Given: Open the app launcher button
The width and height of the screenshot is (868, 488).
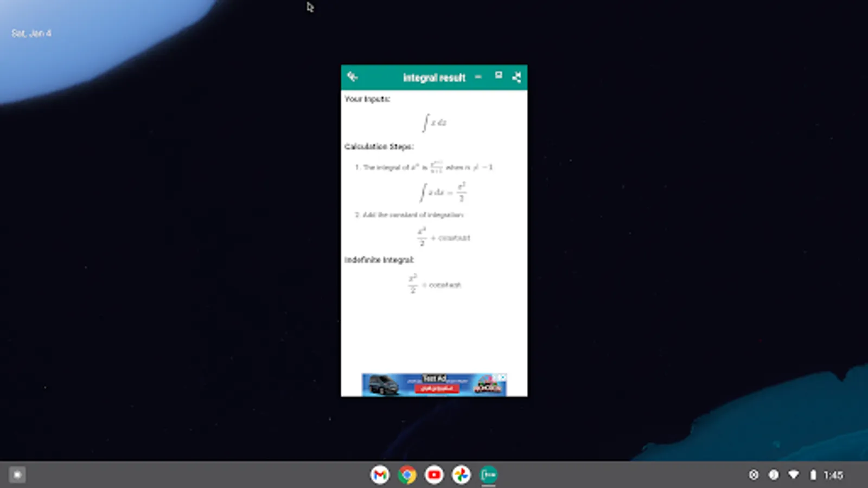Looking at the screenshot, I should 17,474.
